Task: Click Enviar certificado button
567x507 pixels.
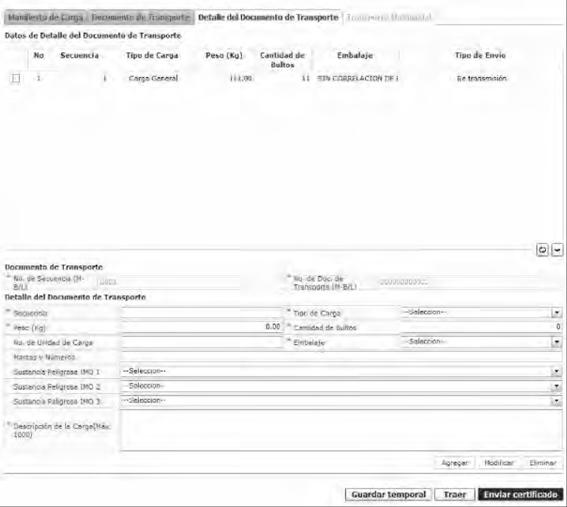Action: [x=520, y=494]
